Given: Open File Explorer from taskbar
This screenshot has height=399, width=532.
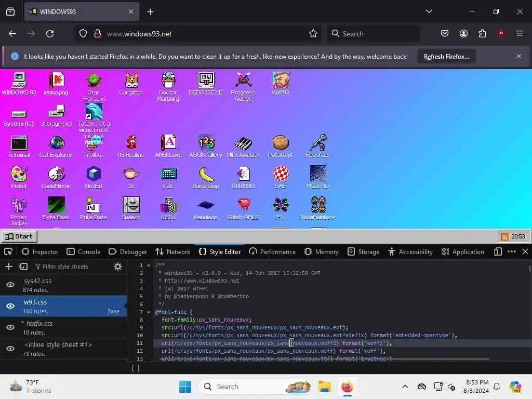Looking at the screenshot, I should (325, 387).
